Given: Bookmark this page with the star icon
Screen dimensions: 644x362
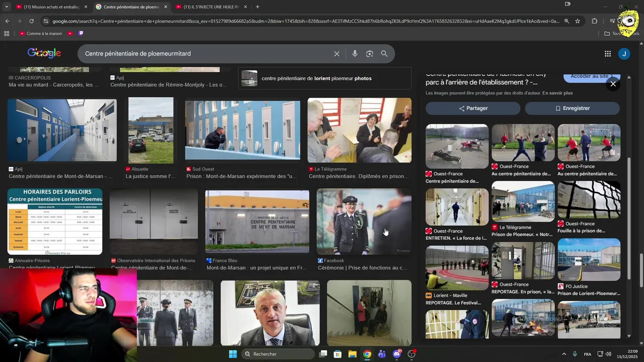Looking at the screenshot, I should (x=578, y=21).
